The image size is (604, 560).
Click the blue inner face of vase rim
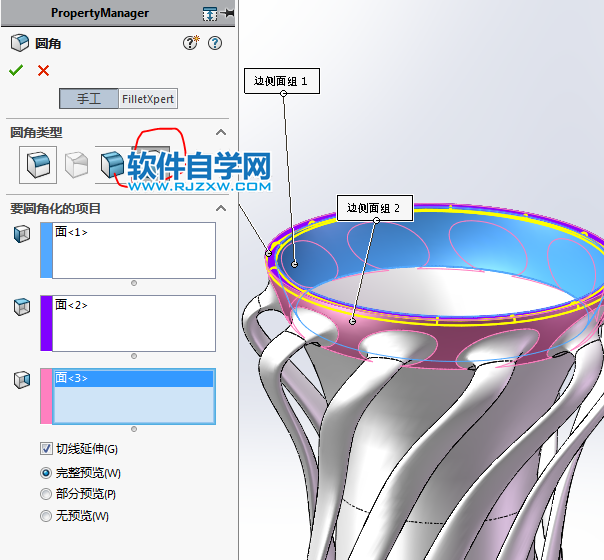point(435,246)
